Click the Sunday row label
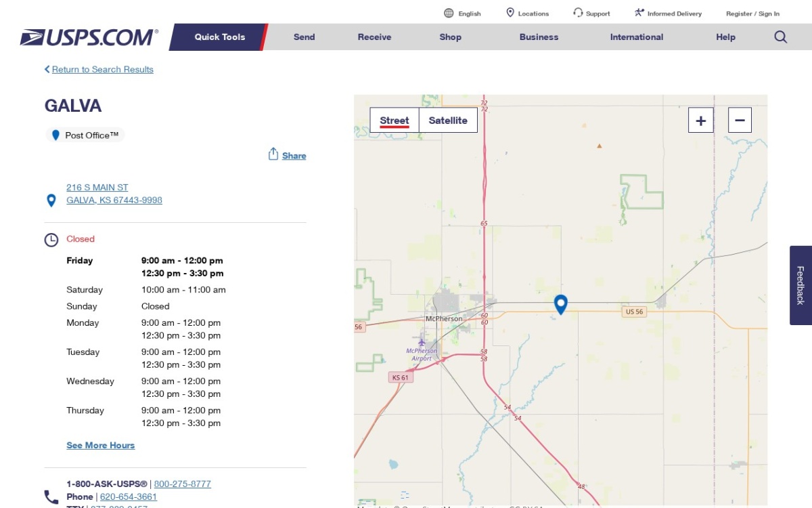This screenshot has height=508, width=812. click(x=82, y=306)
